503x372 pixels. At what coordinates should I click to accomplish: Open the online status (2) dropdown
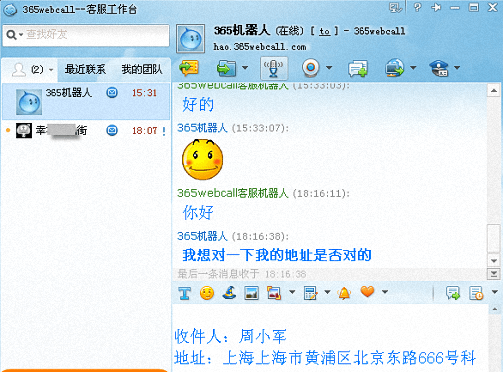pos(33,70)
